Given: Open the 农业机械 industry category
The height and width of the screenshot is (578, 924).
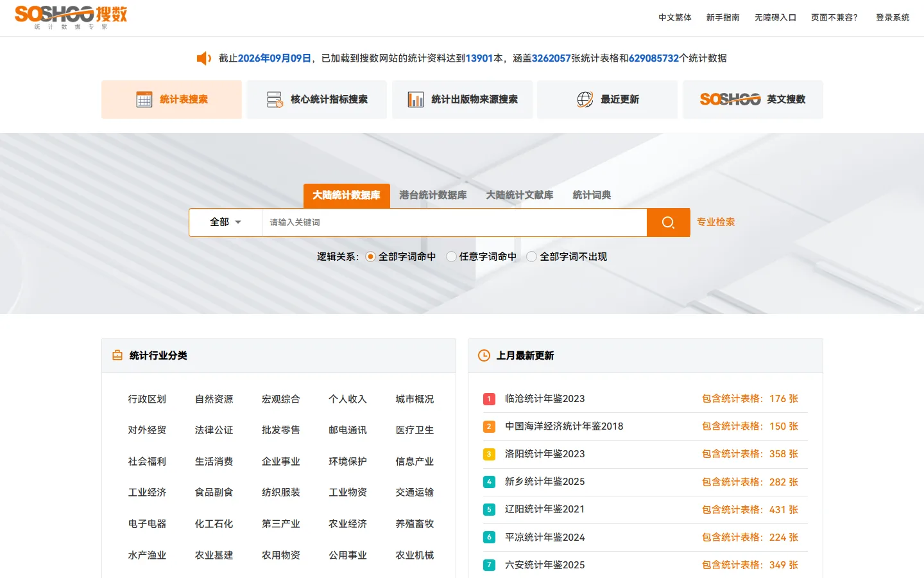Looking at the screenshot, I should (x=415, y=556).
